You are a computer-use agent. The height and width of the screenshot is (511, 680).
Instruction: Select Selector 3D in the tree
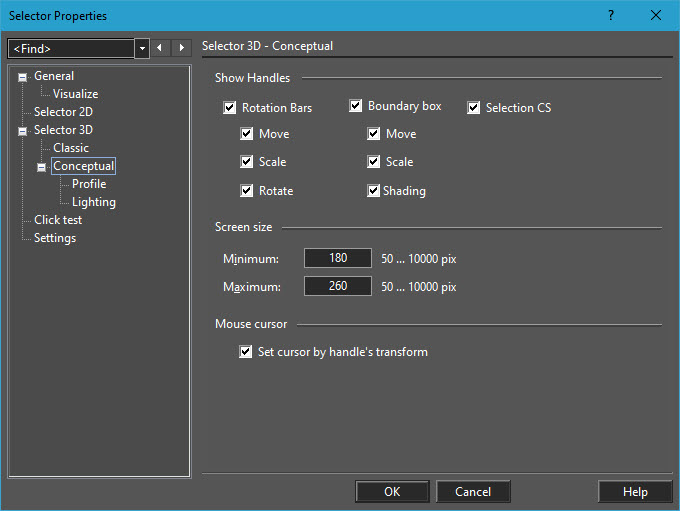(x=63, y=130)
